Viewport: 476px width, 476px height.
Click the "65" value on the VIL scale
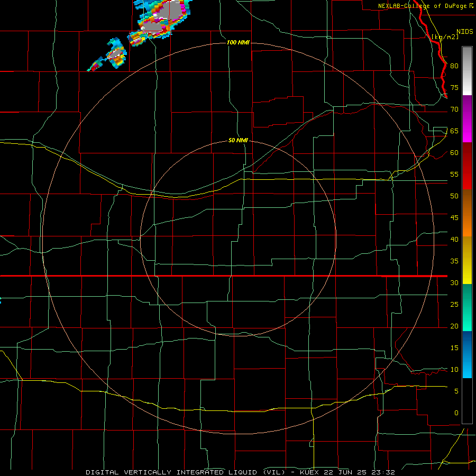(x=454, y=131)
